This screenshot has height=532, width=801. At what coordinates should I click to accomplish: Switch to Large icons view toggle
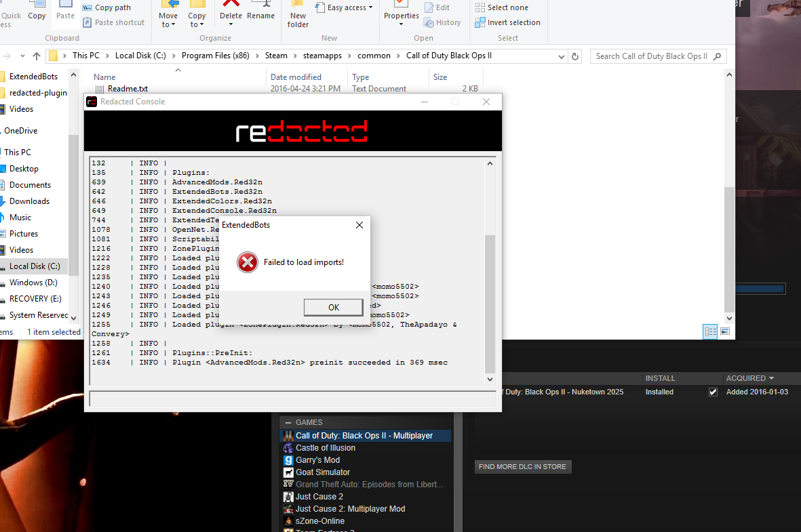(x=725, y=331)
